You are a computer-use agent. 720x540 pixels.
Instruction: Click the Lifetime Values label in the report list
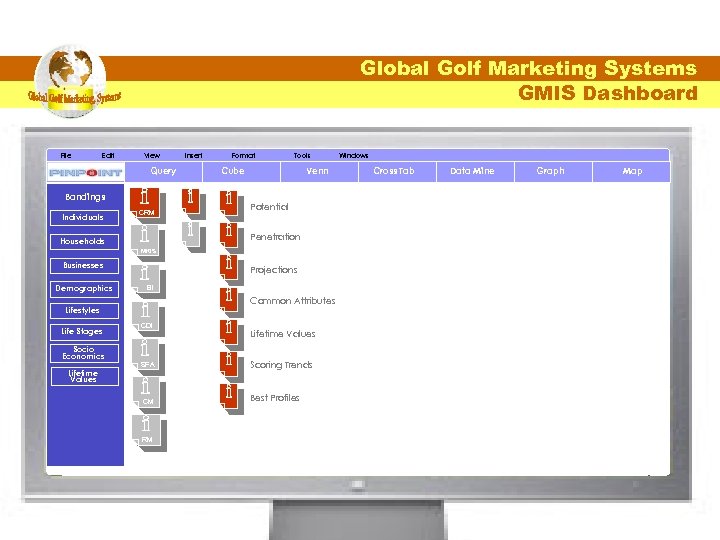(283, 334)
